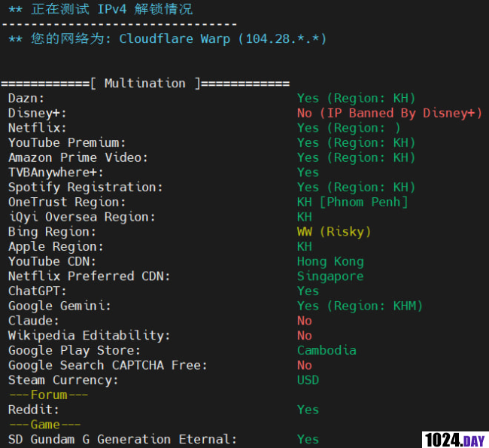The image size is (489, 448).
Task: Click the Forum section divider
Action: (48, 395)
